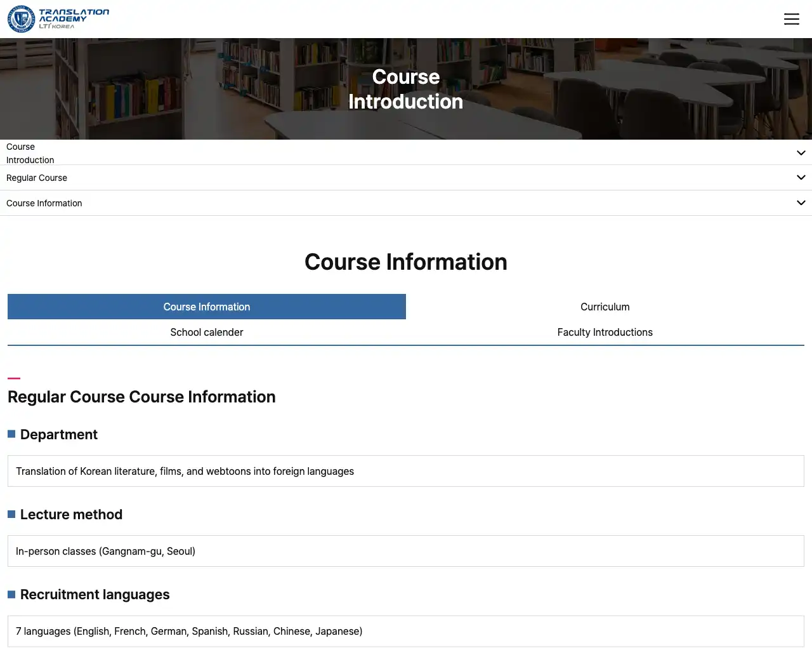Click 'Translation of Korean literature, films, and webtoons' text
This screenshot has height=650, width=812.
[x=185, y=471]
